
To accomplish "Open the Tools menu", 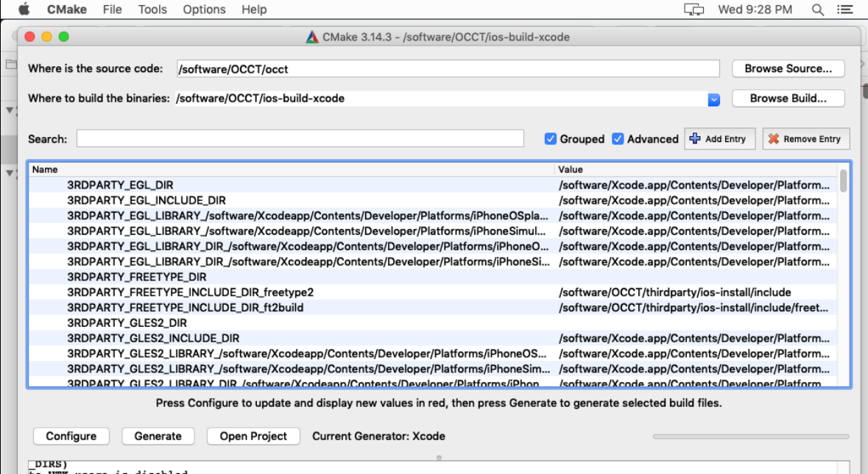I will 152,10.
